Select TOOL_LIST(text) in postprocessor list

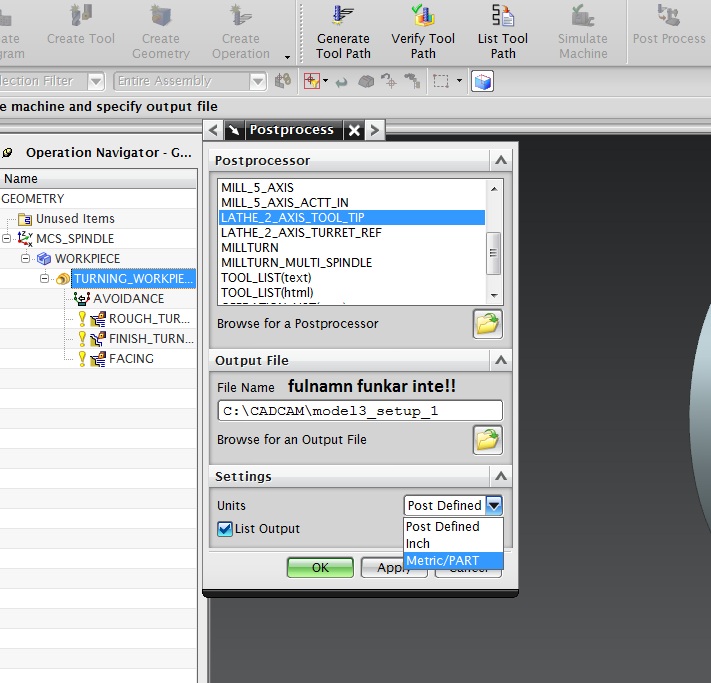pyautogui.click(x=352, y=277)
